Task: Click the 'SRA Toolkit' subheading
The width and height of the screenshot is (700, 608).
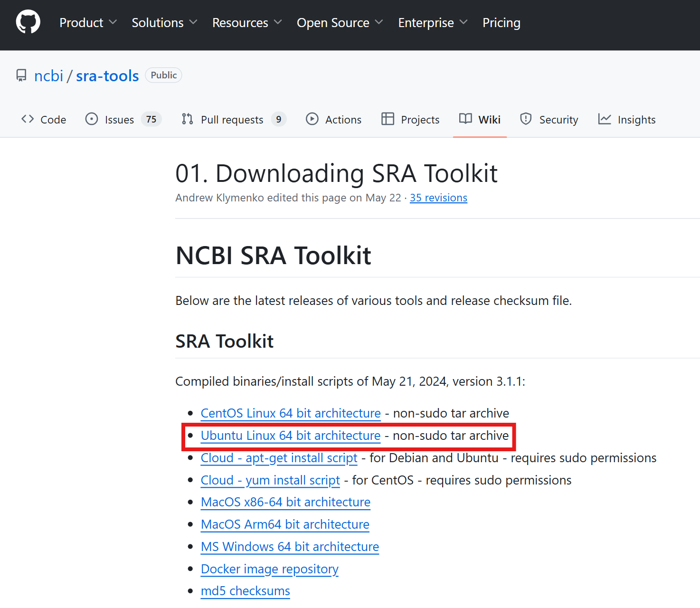Action: pos(224,341)
